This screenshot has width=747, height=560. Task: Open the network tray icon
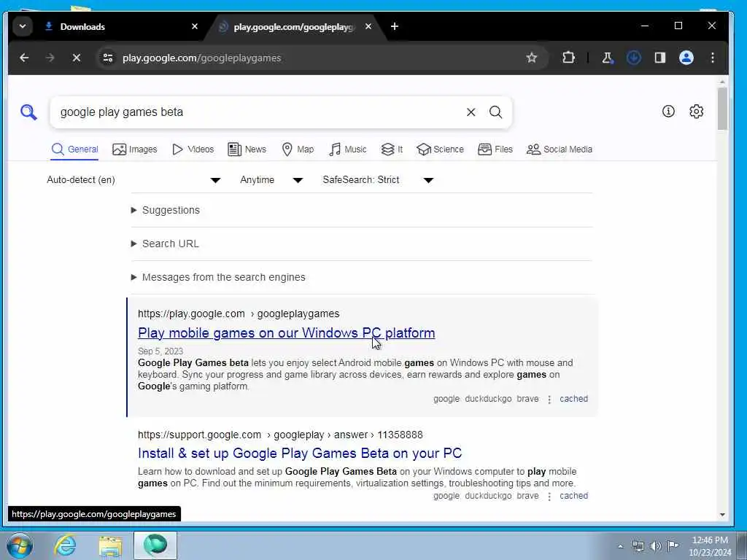point(638,546)
